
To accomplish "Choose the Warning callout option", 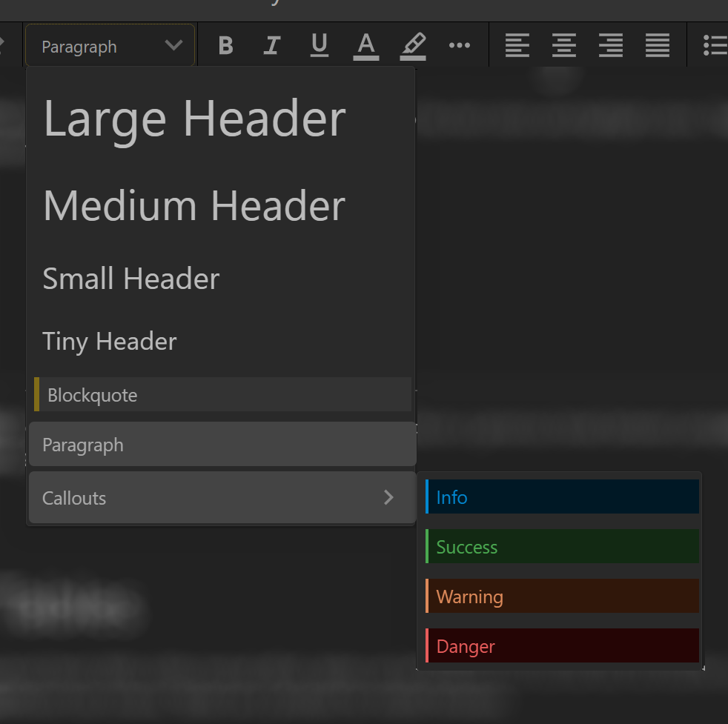I will pyautogui.click(x=562, y=596).
